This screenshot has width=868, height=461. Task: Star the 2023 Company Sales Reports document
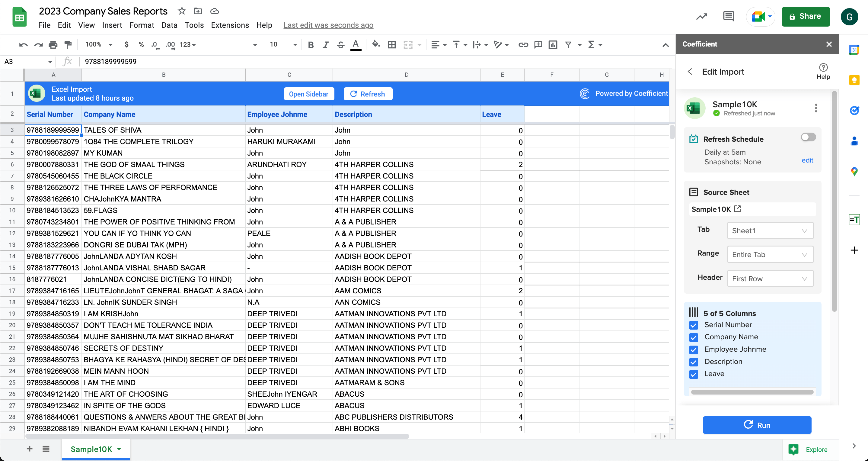point(182,11)
